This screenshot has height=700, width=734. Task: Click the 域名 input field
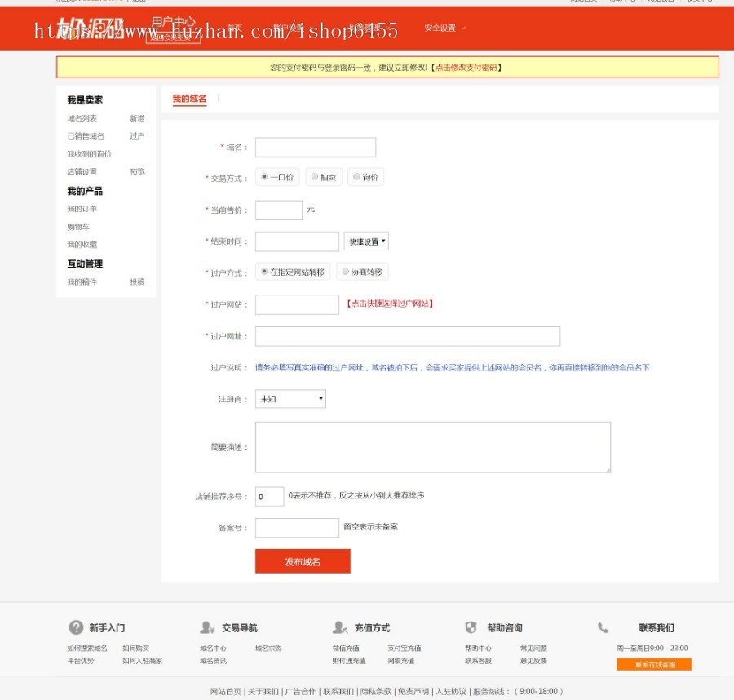click(316, 147)
